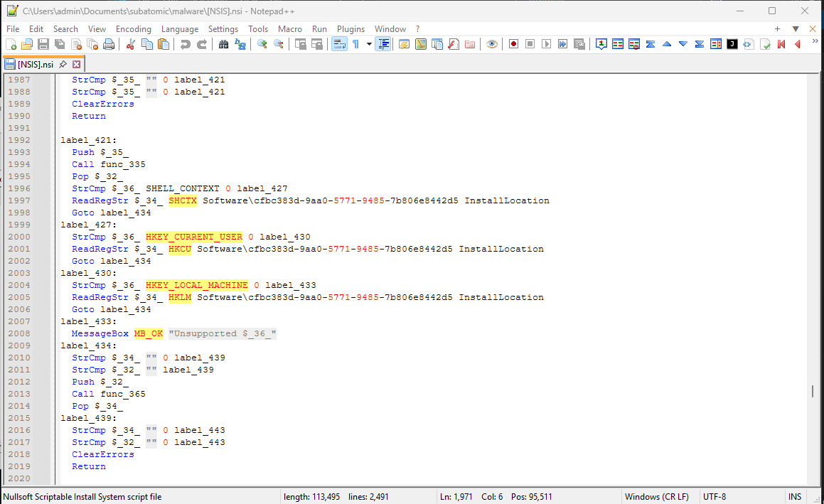This screenshot has height=504, width=824.
Task: Click the Copy toolbar icon
Action: click(x=147, y=44)
